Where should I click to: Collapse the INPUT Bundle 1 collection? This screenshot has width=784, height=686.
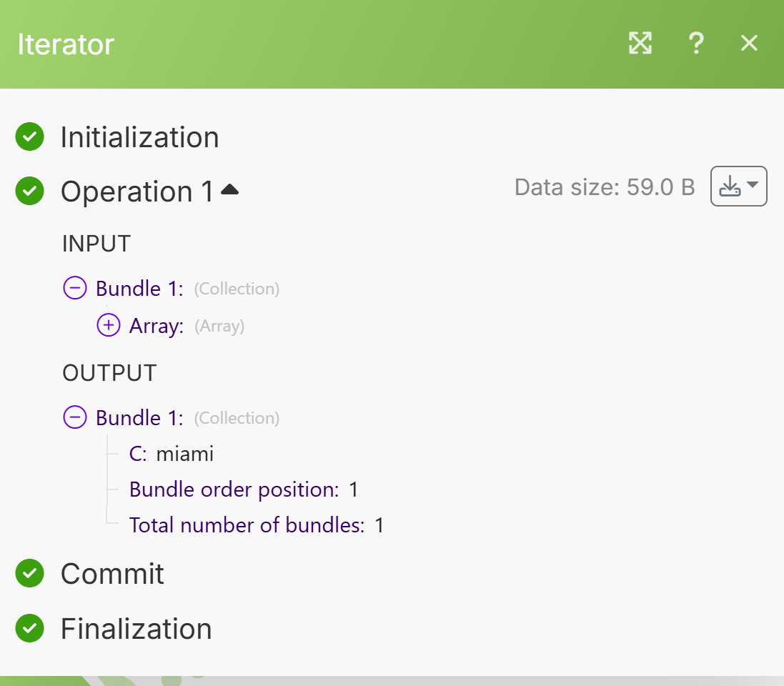click(x=75, y=288)
